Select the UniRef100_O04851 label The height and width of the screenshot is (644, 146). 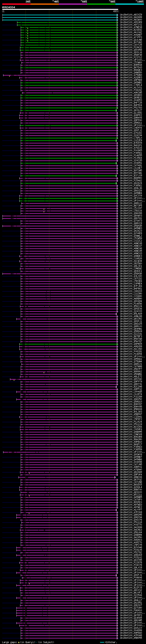click(131, 163)
